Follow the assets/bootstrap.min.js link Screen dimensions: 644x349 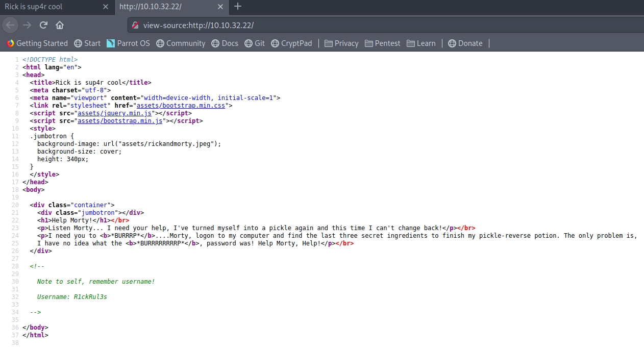point(119,121)
